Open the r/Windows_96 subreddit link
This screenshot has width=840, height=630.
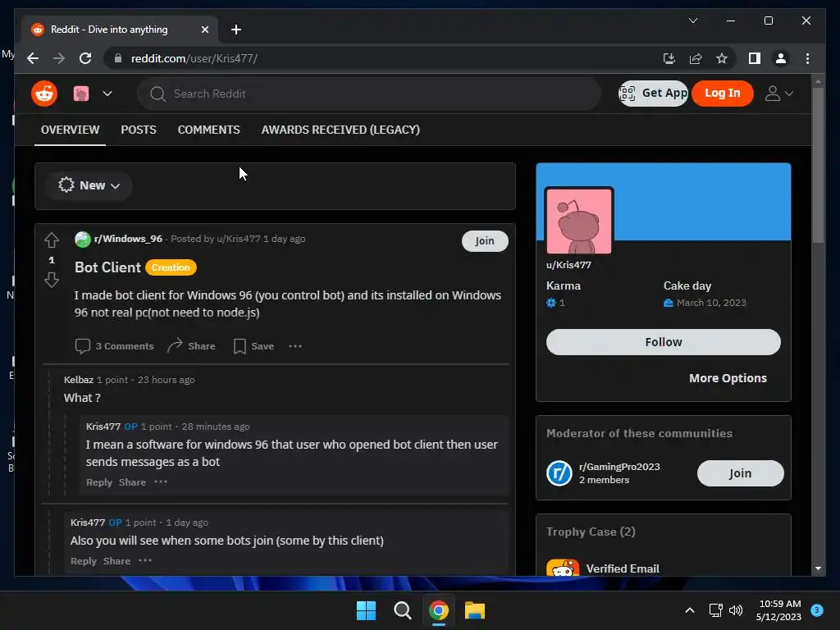point(128,239)
